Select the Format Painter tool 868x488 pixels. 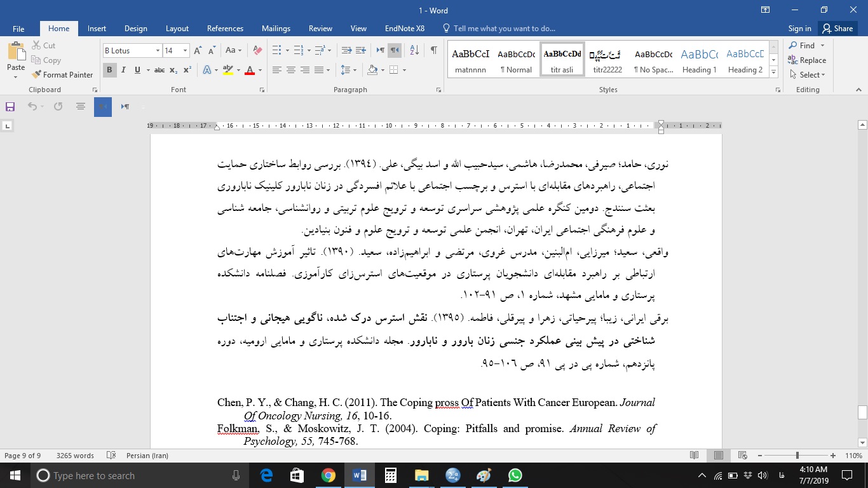point(62,74)
